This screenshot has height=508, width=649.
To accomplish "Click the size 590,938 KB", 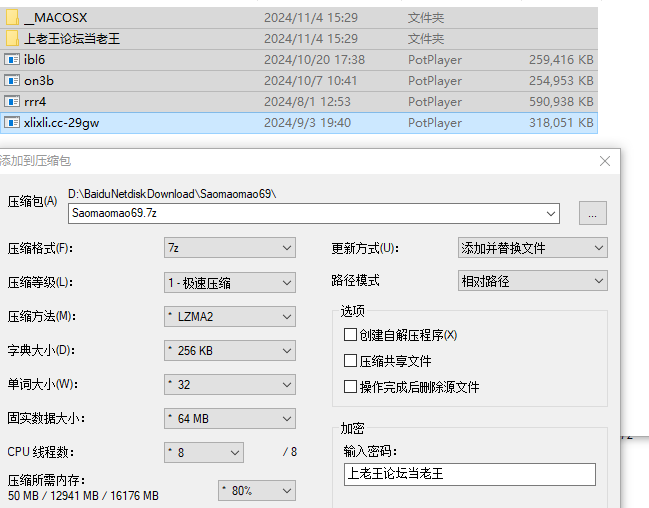I will (561, 101).
